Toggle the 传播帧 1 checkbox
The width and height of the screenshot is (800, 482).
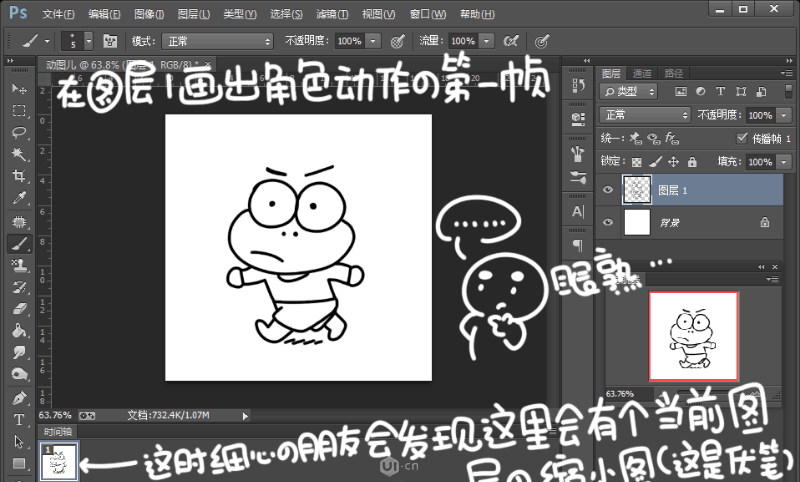tap(742, 138)
